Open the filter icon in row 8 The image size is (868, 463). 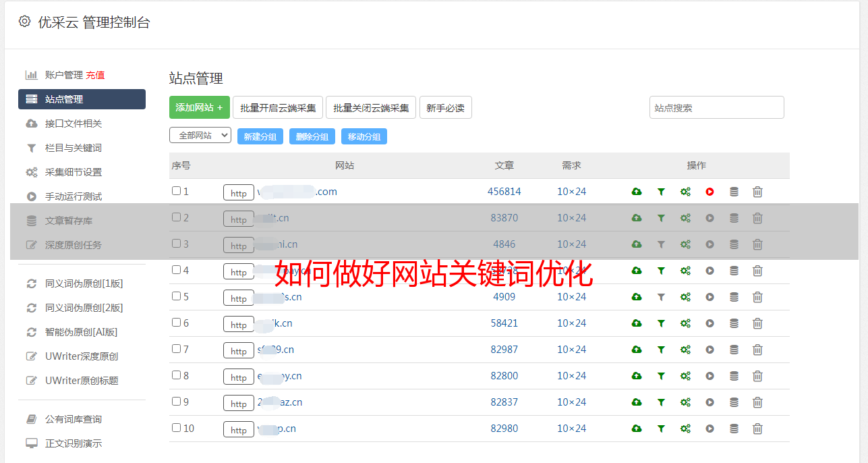pyautogui.click(x=661, y=376)
